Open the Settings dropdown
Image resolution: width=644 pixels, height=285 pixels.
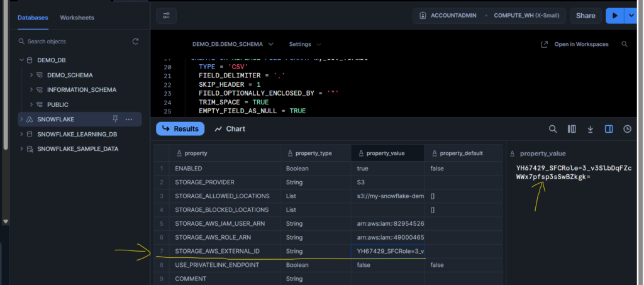(305, 44)
